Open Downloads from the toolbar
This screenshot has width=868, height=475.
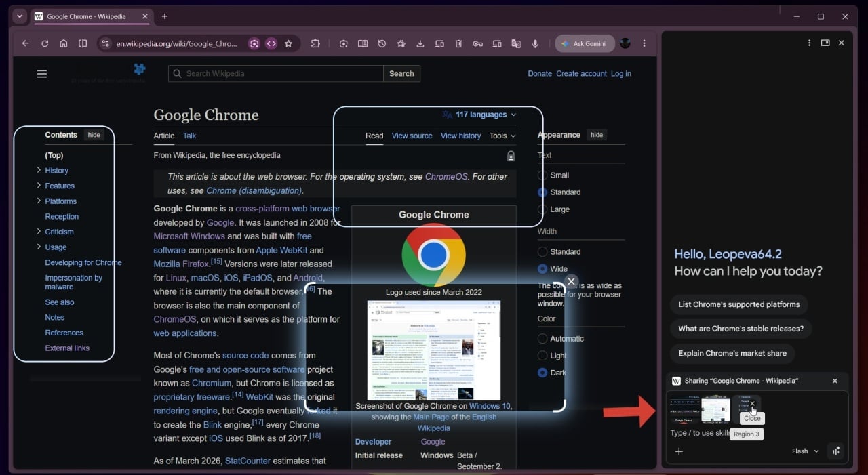[420, 43]
